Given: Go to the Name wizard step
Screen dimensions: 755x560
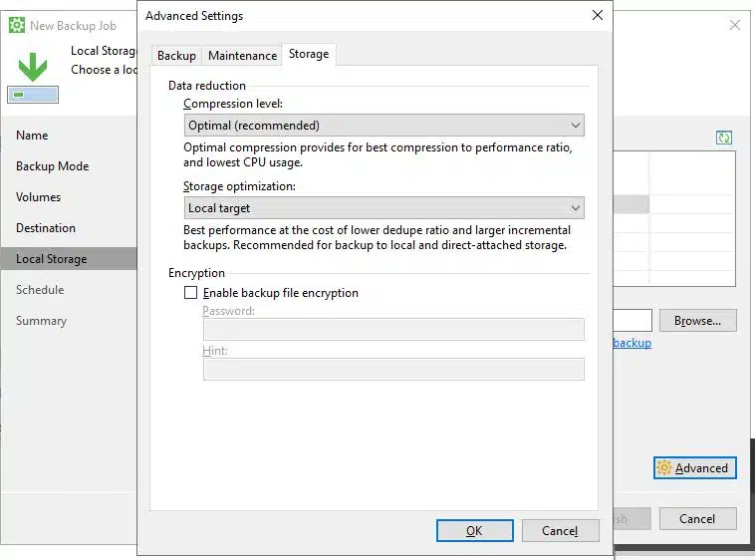Looking at the screenshot, I should 32,136.
